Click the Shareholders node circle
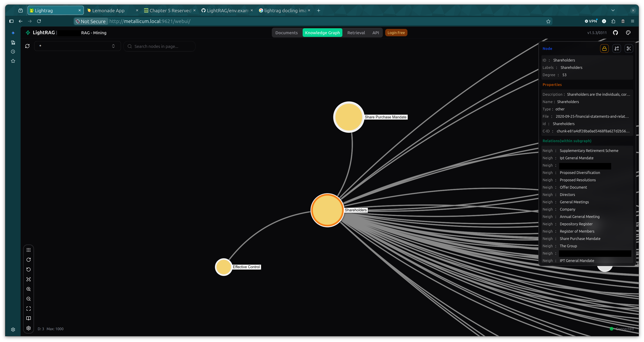Image resolution: width=644 pixels, height=342 pixels. (x=327, y=210)
